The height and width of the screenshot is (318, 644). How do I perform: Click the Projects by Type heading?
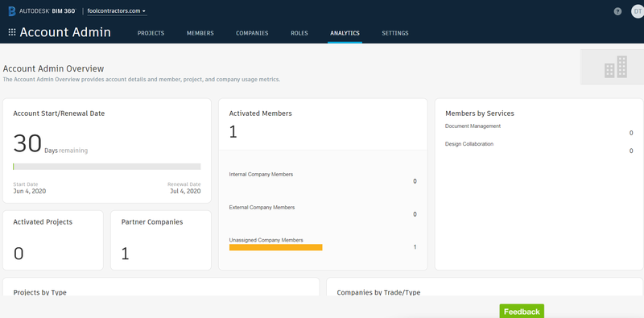pos(39,292)
